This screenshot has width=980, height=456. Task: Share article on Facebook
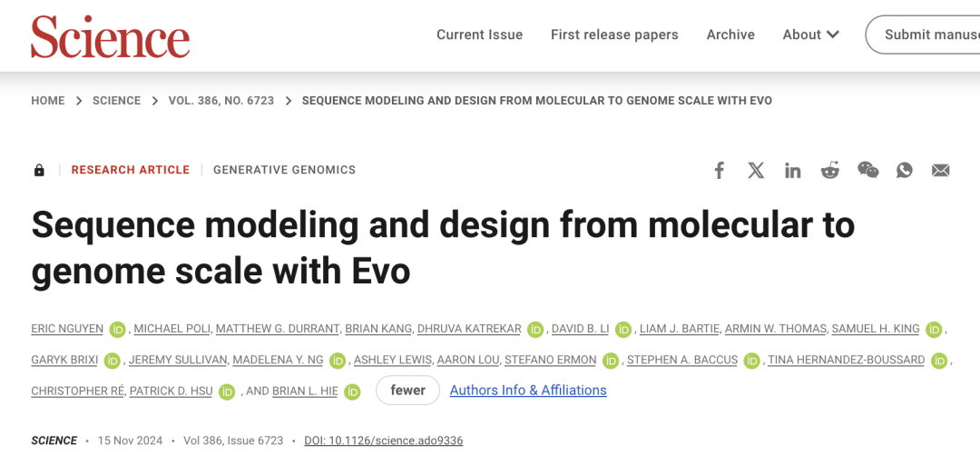tap(720, 170)
